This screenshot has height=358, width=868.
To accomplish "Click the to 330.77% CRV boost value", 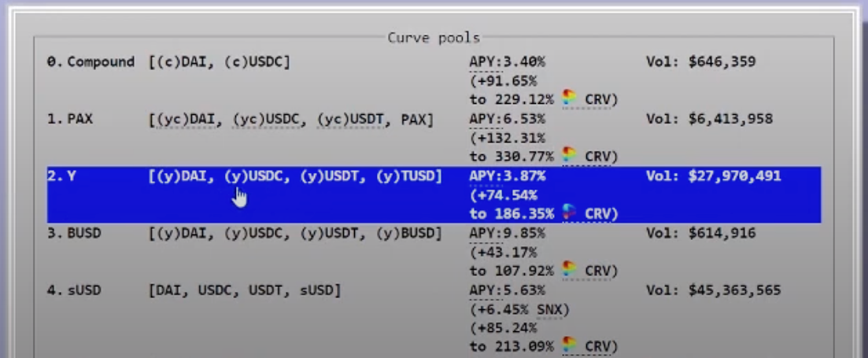I will pyautogui.click(x=512, y=157).
